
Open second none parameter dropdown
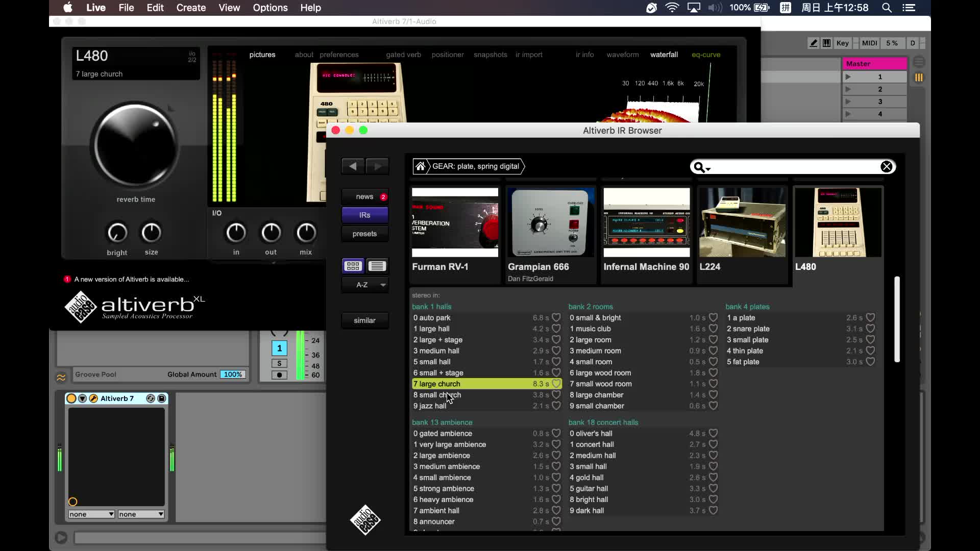141,514
